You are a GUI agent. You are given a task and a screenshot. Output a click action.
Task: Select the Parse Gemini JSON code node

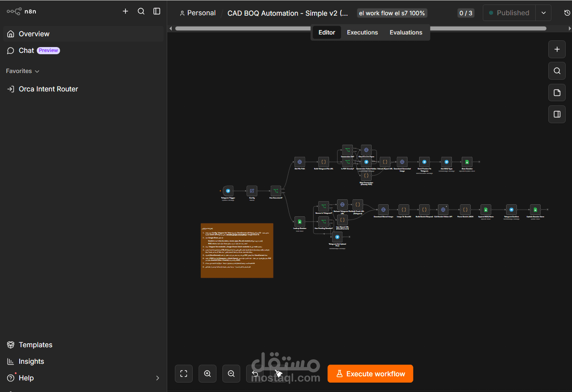[465, 210]
